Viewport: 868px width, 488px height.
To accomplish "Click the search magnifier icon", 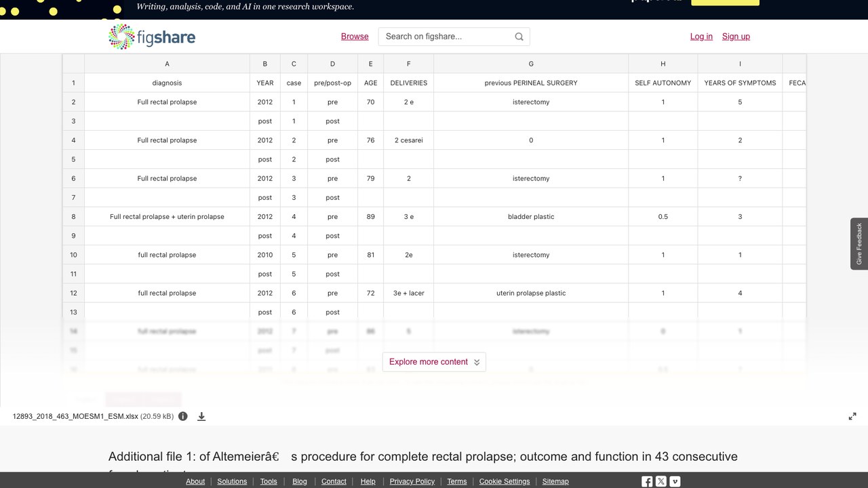I will coord(519,37).
